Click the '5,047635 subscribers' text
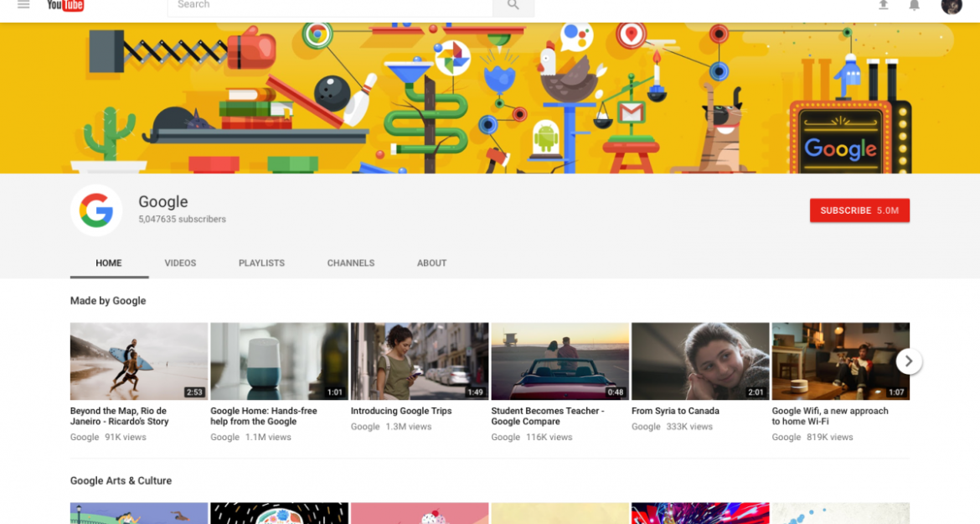Viewport: 980px width, 524px height. [x=182, y=220]
